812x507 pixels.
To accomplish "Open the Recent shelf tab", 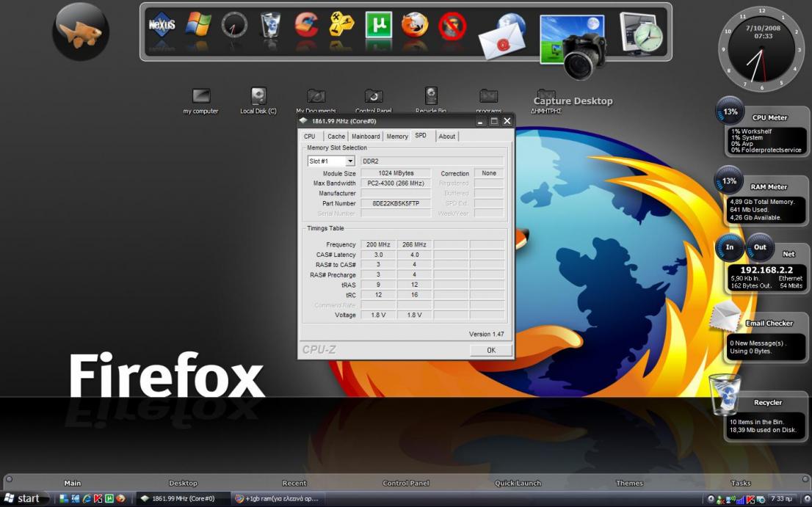I will click(294, 483).
